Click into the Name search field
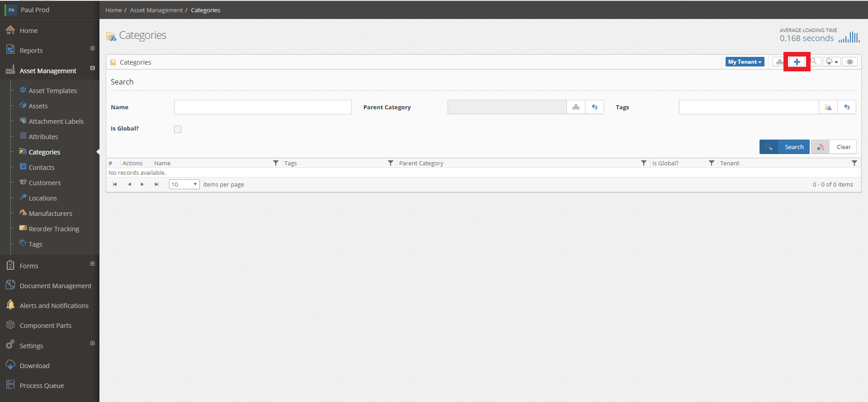Screen dimensions: 868x402 point(263,107)
